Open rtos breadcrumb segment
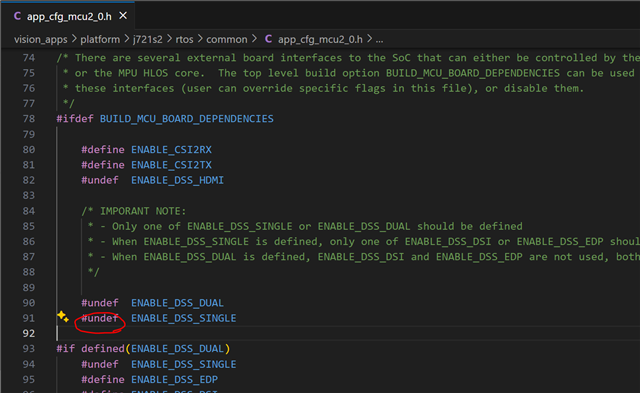Image resolution: width=640 pixels, height=393 pixels. pyautogui.click(x=184, y=40)
